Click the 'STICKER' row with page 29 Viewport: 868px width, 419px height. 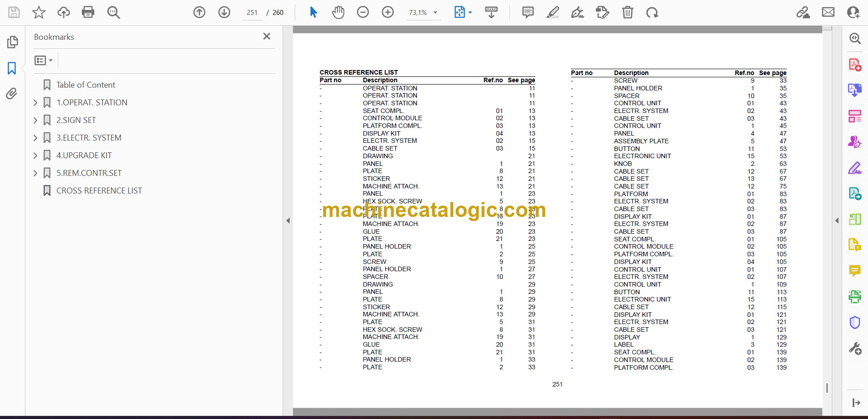click(427, 307)
